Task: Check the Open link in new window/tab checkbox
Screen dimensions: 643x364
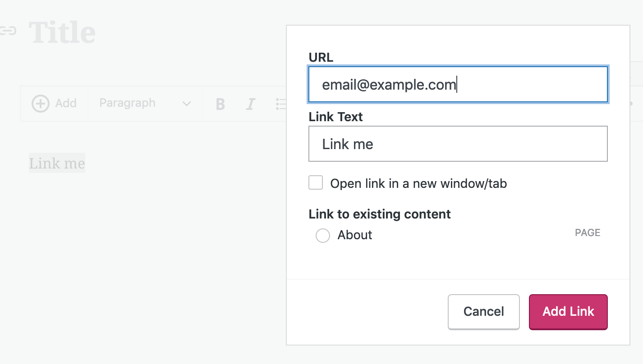Action: (x=316, y=183)
